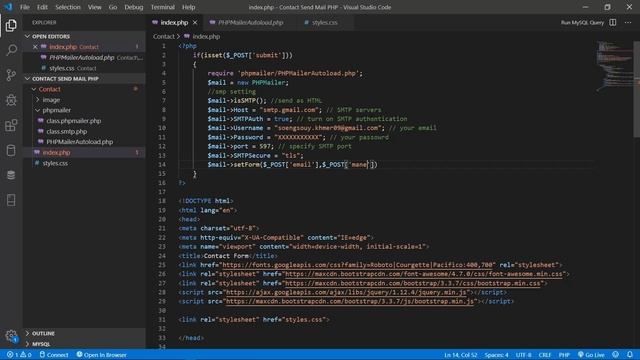640x360 pixels.
Task: Expand the MySQL section
Action: 84,344
